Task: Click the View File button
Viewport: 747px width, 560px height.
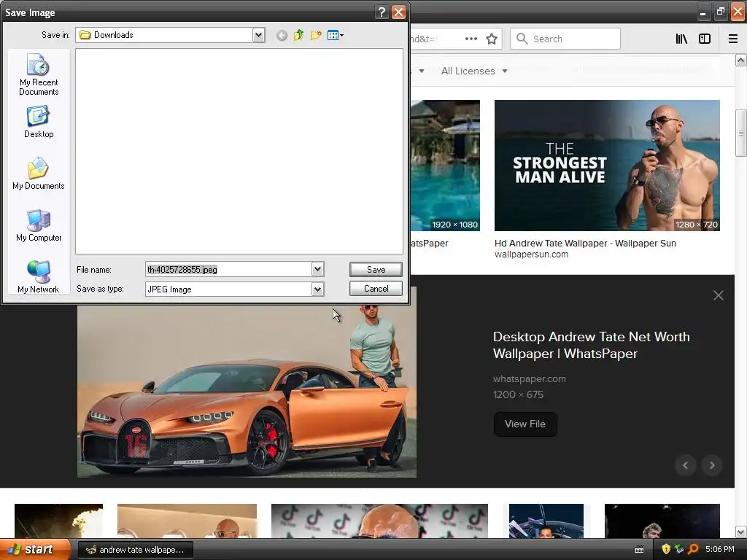Action: point(525,424)
